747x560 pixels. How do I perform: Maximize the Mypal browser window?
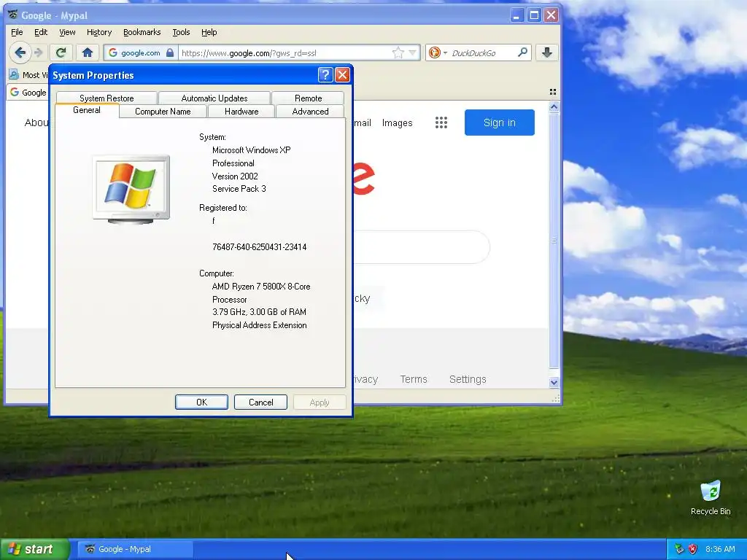[x=534, y=15]
